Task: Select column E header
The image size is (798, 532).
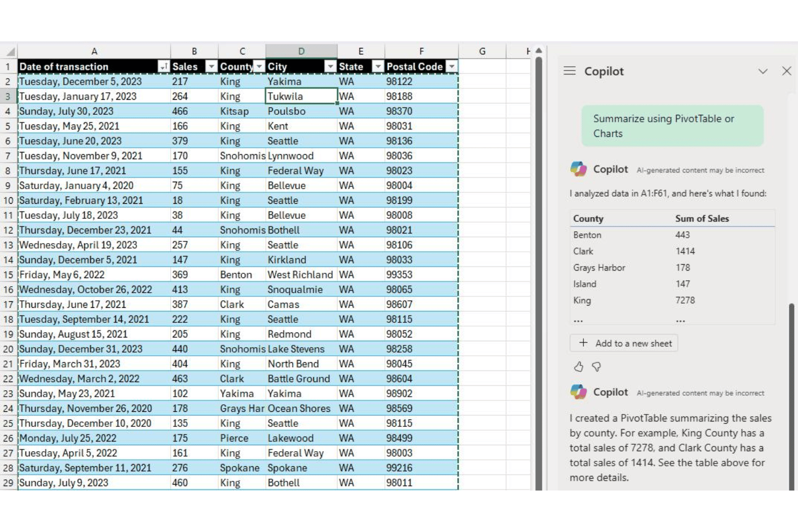Action: [361, 51]
